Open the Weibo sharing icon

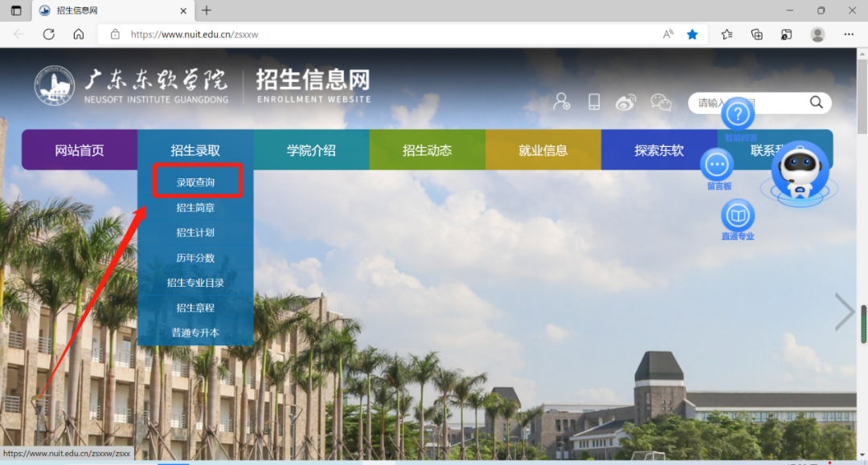[x=627, y=101]
